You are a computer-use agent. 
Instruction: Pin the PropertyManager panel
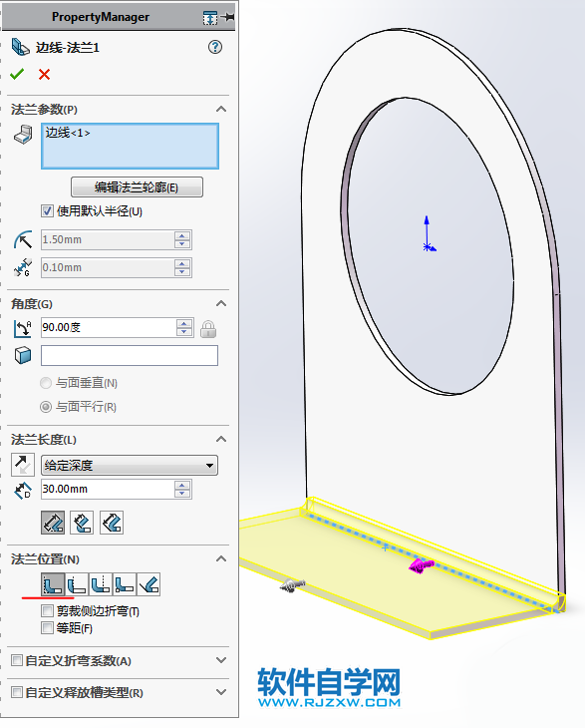point(228,17)
